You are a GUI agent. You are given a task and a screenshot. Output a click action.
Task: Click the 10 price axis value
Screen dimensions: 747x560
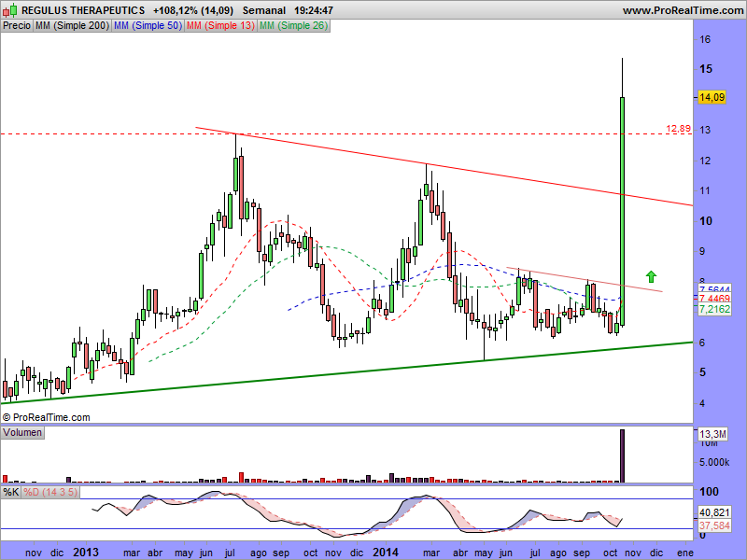pos(706,221)
